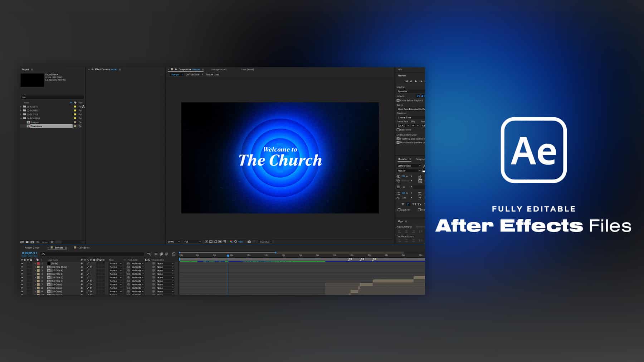This screenshot has height=362, width=644.
Task: Go to Texture Loop in comp breadcrumb
Action: pos(212,75)
